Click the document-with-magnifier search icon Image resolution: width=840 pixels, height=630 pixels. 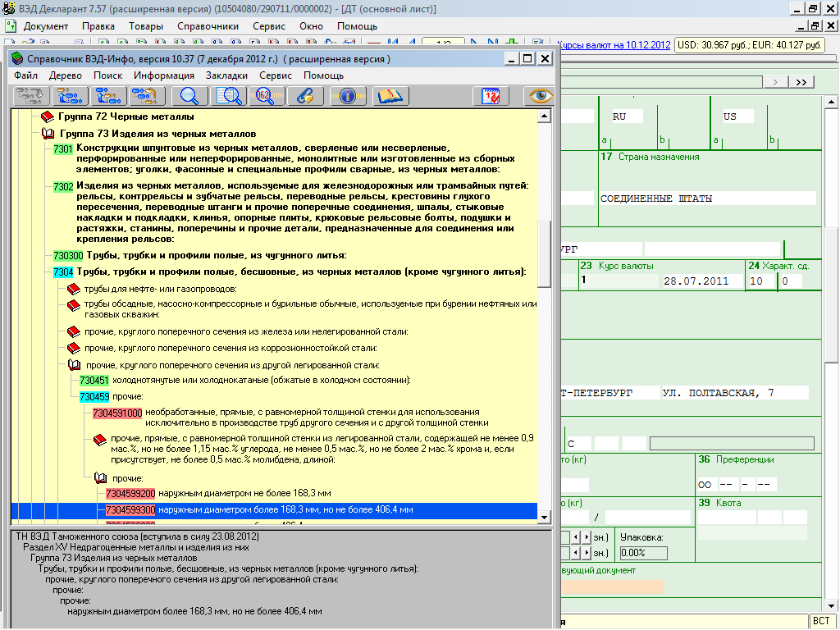tap(229, 97)
